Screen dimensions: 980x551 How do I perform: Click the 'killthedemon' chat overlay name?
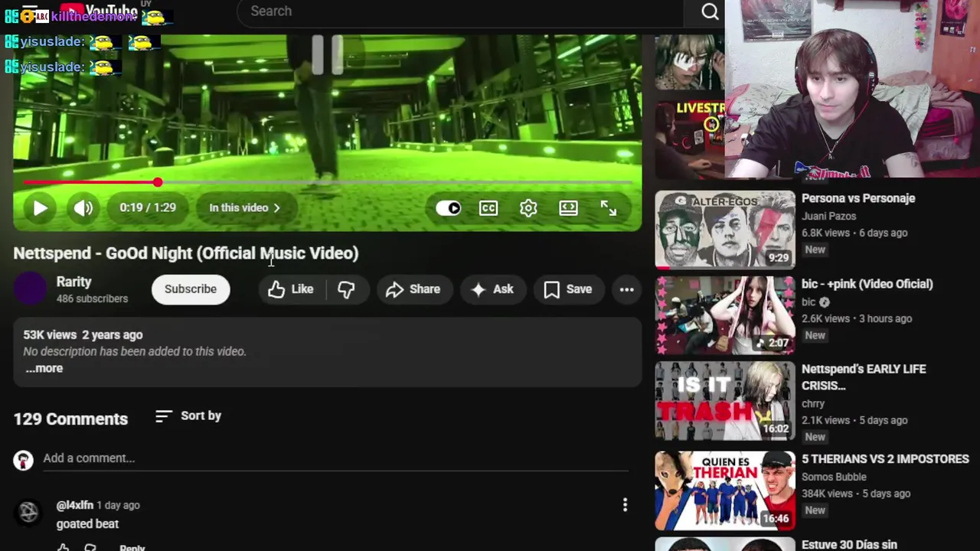click(x=93, y=16)
